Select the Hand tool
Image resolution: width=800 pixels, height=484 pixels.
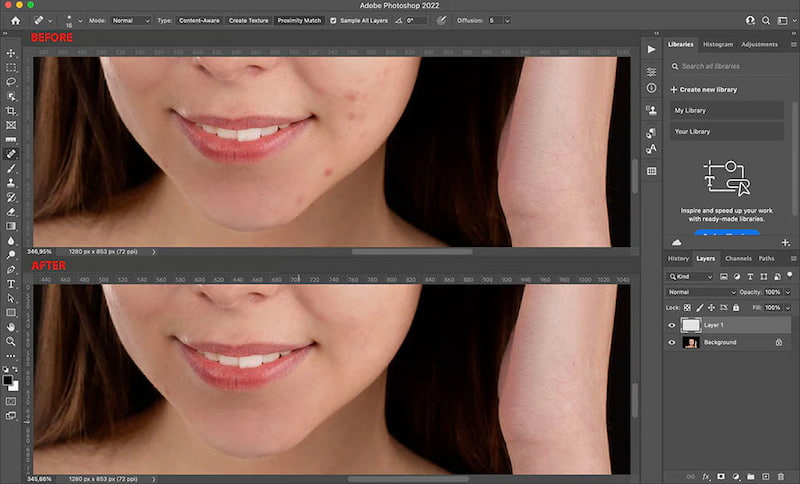point(11,327)
